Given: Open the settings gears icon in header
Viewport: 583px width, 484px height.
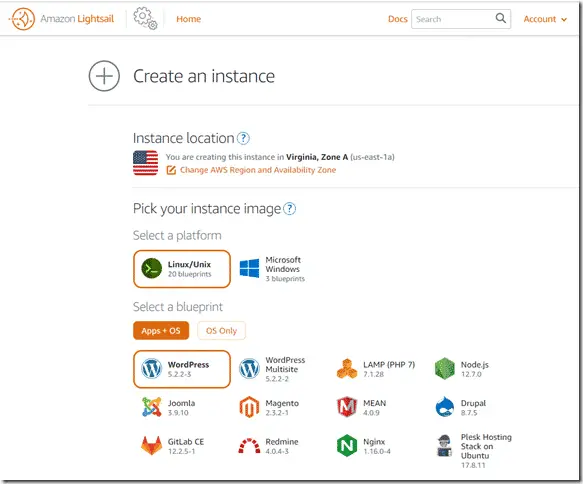Looking at the screenshot, I should point(145,18).
